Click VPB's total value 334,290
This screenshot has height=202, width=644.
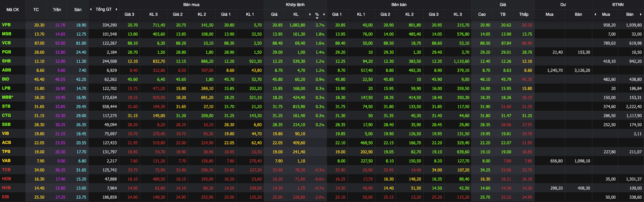click(x=110, y=25)
